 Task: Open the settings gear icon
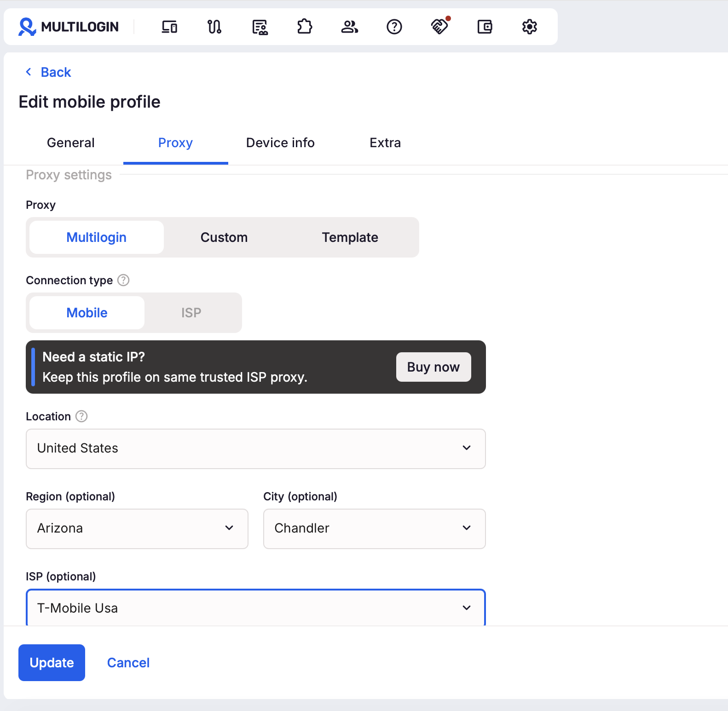(530, 27)
